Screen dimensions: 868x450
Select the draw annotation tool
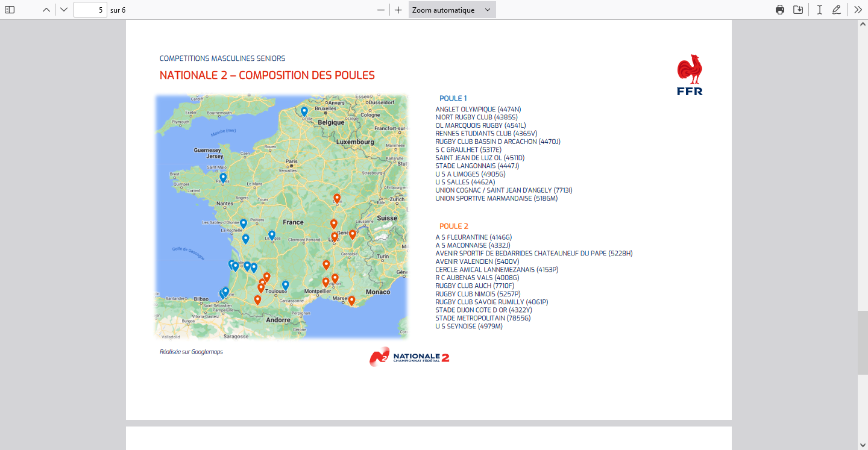tap(837, 10)
